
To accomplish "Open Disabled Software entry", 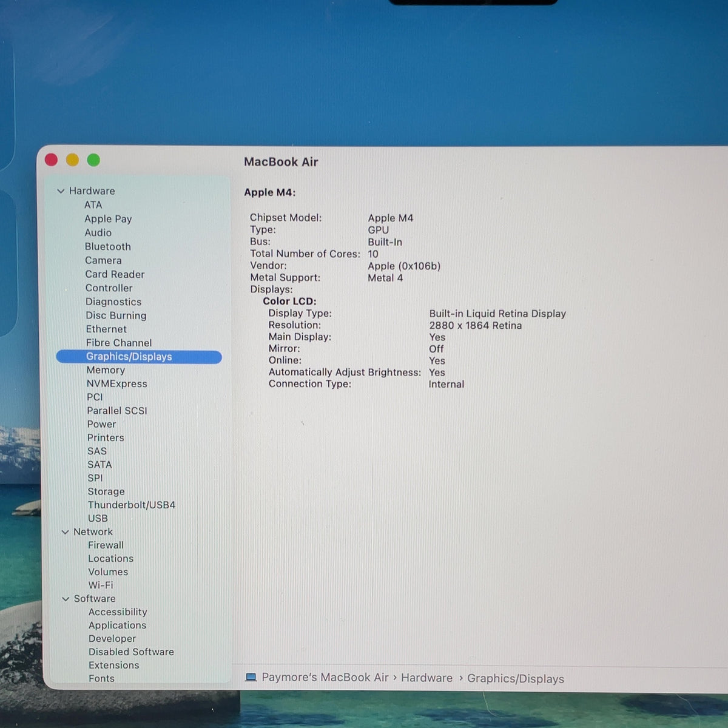I will 131,652.
